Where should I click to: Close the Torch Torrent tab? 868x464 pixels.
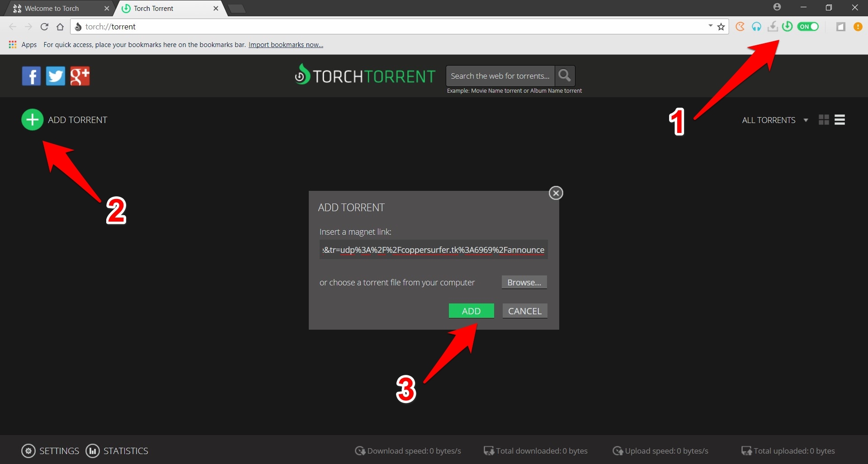216,8
